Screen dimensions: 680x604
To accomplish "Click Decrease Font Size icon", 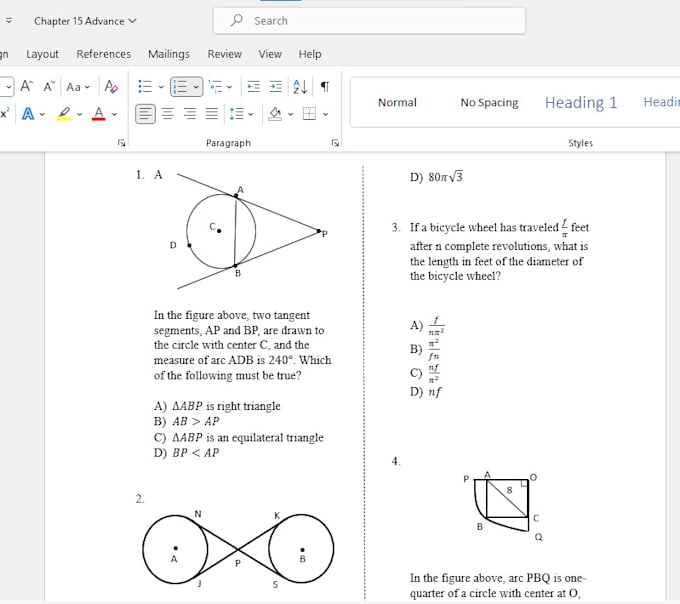I will pos(49,86).
